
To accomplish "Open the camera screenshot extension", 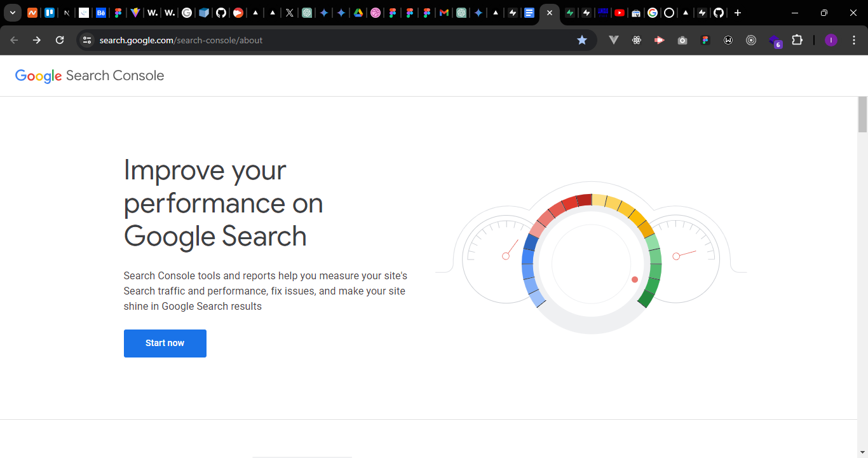I will coord(682,40).
